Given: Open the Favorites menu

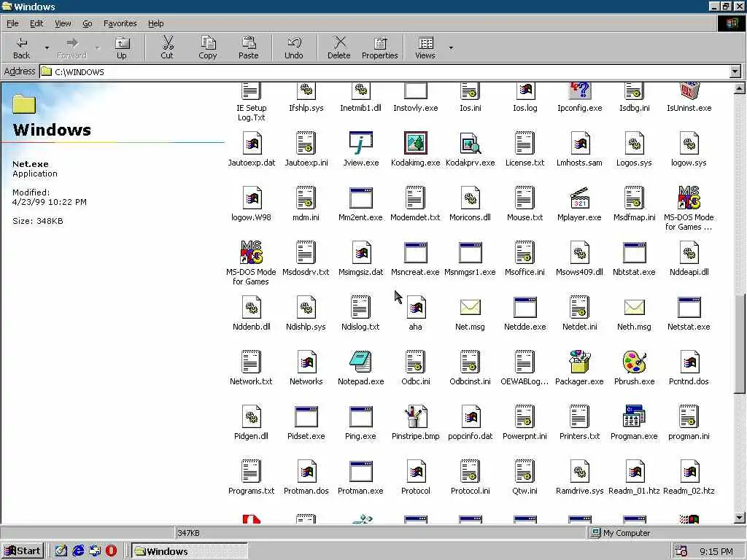Looking at the screenshot, I should pyautogui.click(x=120, y=23).
